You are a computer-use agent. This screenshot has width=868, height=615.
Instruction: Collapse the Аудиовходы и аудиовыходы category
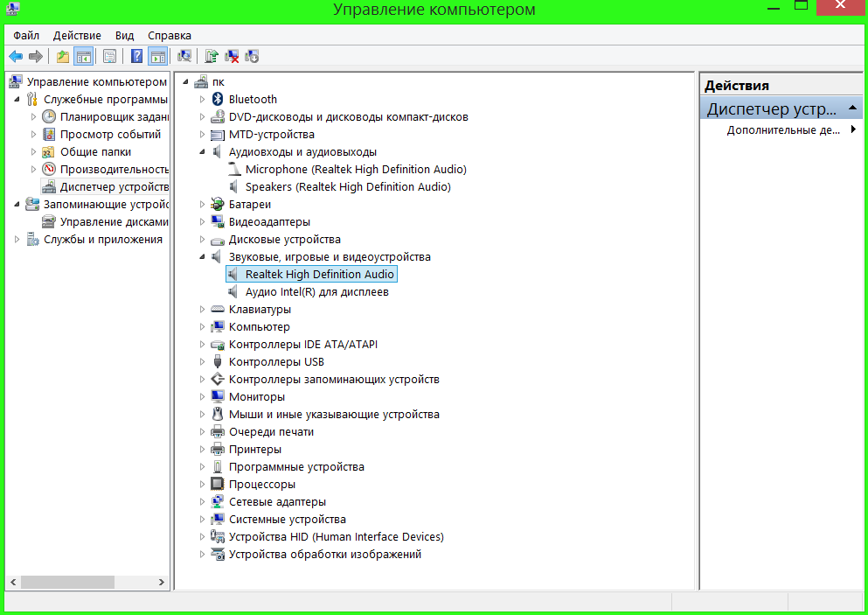[x=202, y=152]
